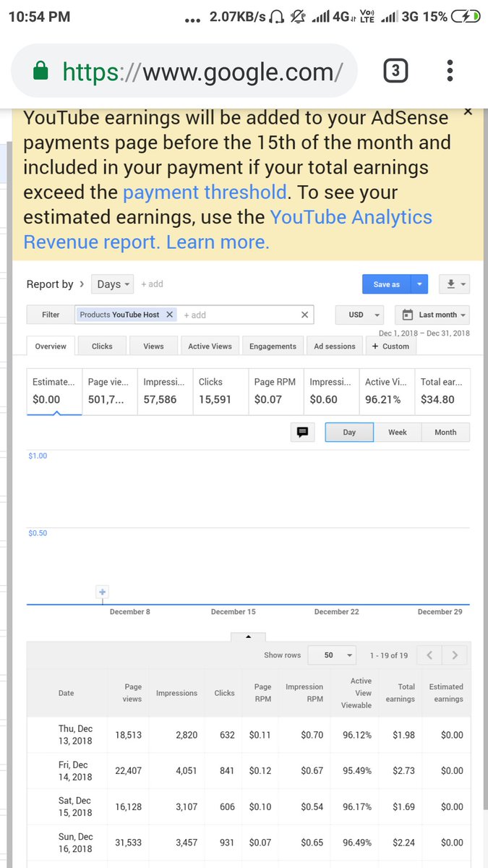Viewport: 488px width, 868px height.
Task: Select the Page views metric card
Action: coord(110,391)
